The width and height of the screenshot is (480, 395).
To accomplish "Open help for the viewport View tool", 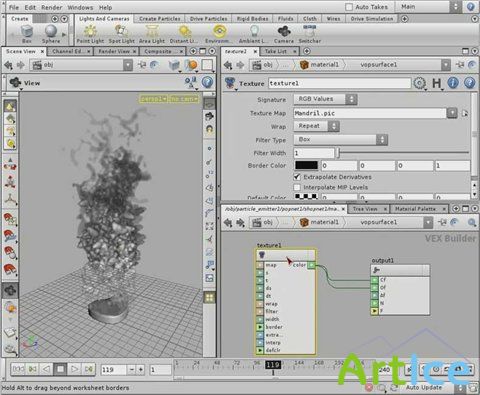I will coord(207,82).
